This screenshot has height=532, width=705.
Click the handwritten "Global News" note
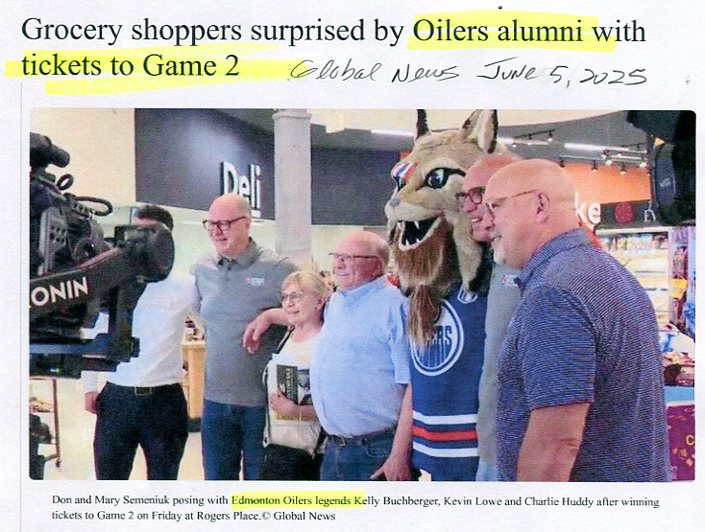click(375, 74)
